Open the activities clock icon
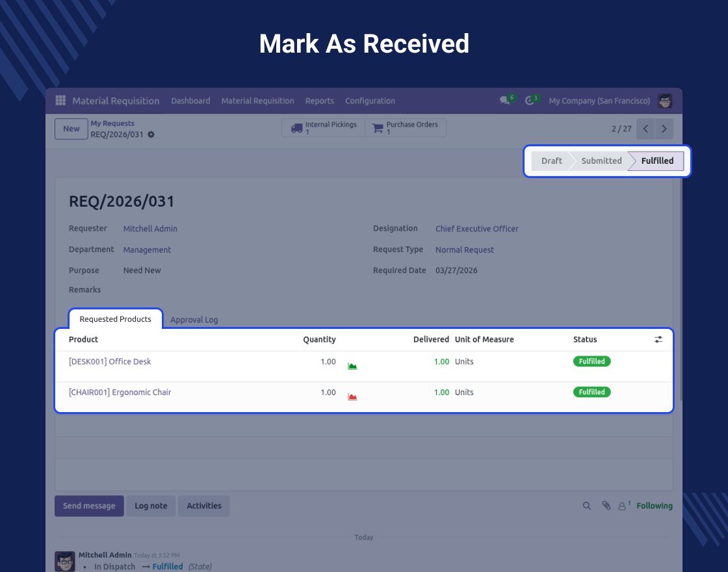Image resolution: width=728 pixels, height=572 pixels. coord(530,101)
